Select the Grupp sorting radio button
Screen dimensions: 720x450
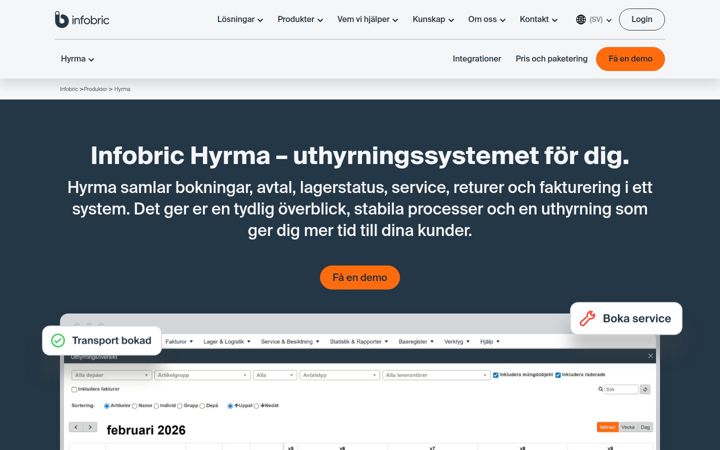point(180,406)
